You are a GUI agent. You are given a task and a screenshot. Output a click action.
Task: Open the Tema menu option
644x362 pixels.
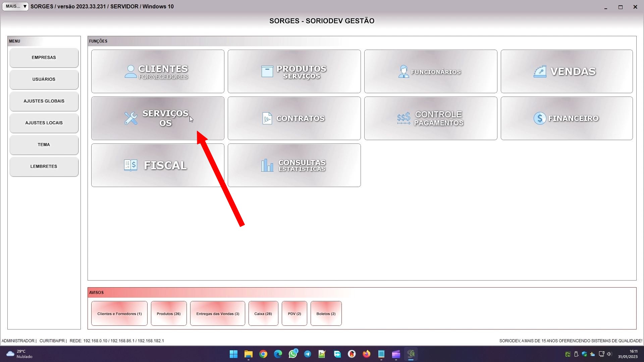point(44,145)
